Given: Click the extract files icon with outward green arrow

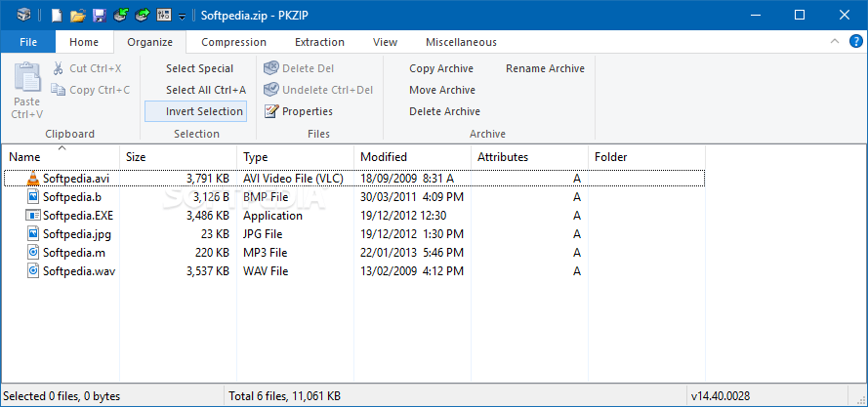Looking at the screenshot, I should pos(143,15).
